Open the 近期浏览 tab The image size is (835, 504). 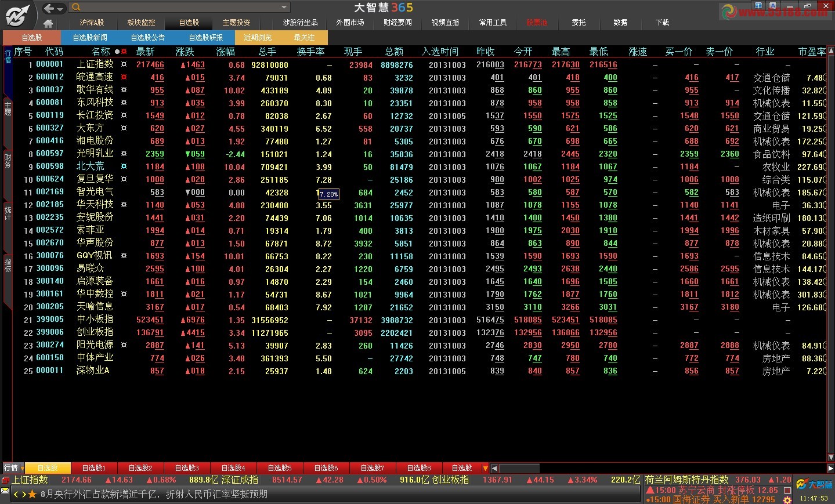point(258,38)
